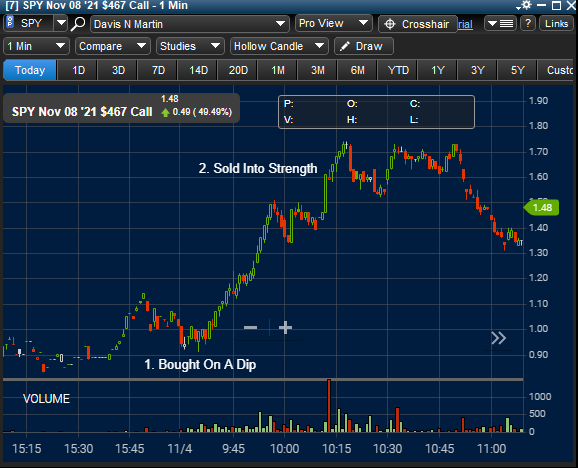Open the Studies dropdown
This screenshot has width=578, height=468.
click(190, 46)
